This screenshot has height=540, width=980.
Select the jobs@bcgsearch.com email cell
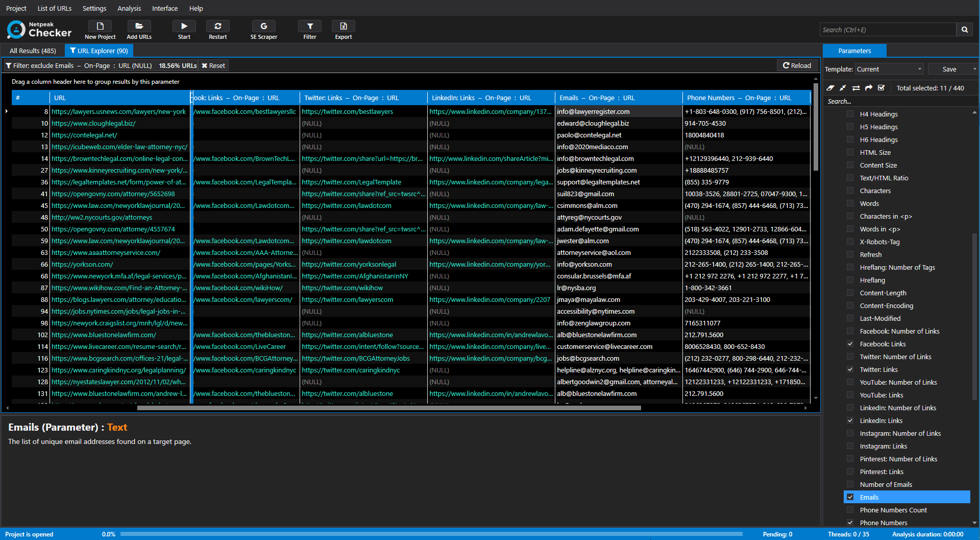[x=619, y=358]
